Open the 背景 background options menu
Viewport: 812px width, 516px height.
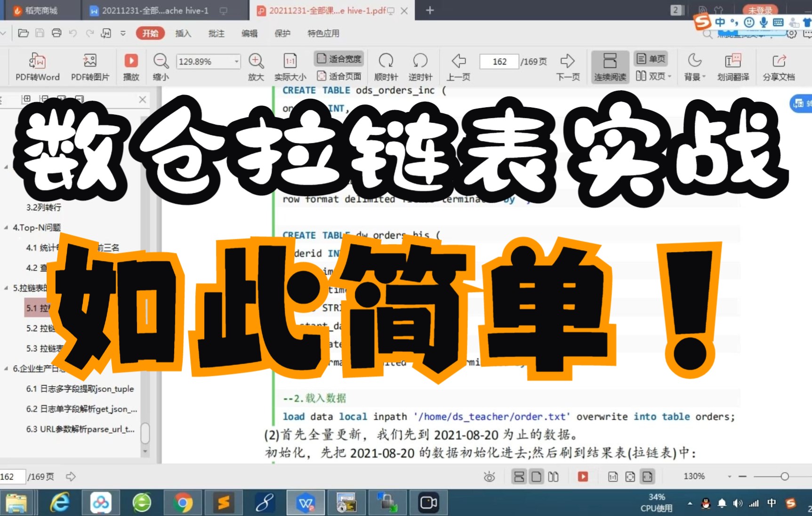[694, 66]
